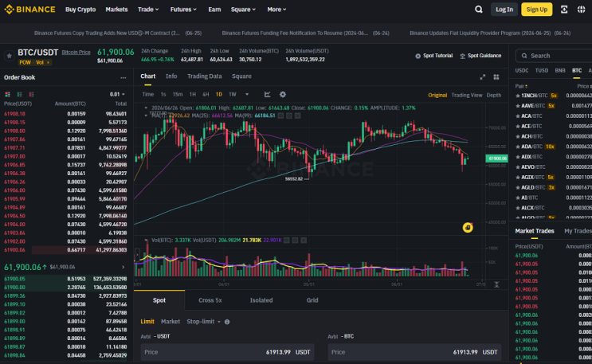Viewport: 592px width, 364px height.
Task: Open multi-chart grid layout icon
Action: [x=496, y=77]
